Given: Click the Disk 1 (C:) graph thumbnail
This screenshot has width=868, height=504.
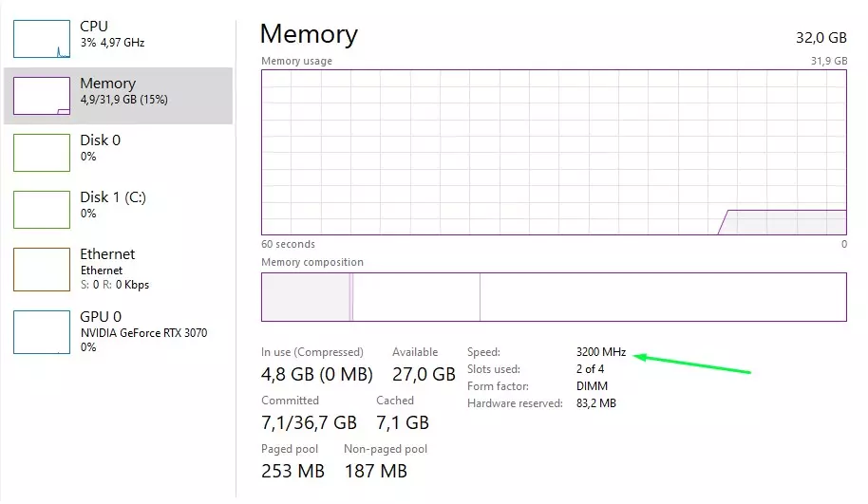Looking at the screenshot, I should tap(42, 210).
